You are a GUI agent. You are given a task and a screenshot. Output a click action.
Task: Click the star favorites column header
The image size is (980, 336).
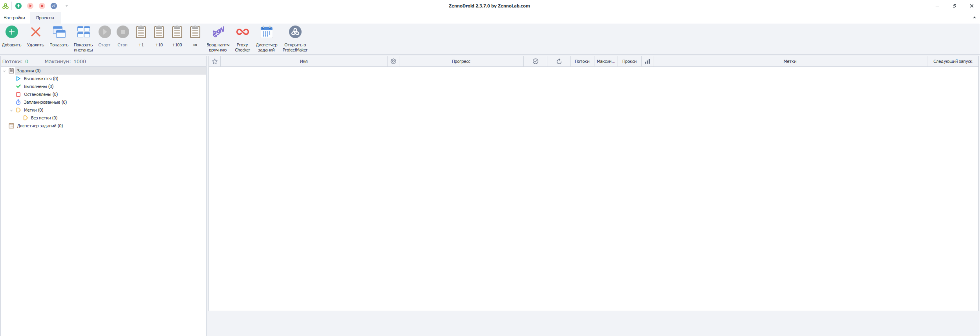point(215,61)
